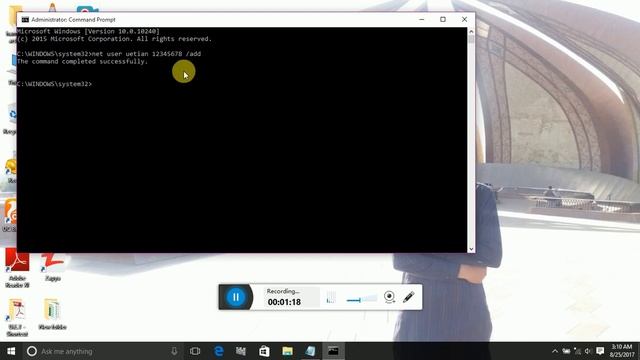Click the 00:01:18 recording timer

[x=284, y=302]
